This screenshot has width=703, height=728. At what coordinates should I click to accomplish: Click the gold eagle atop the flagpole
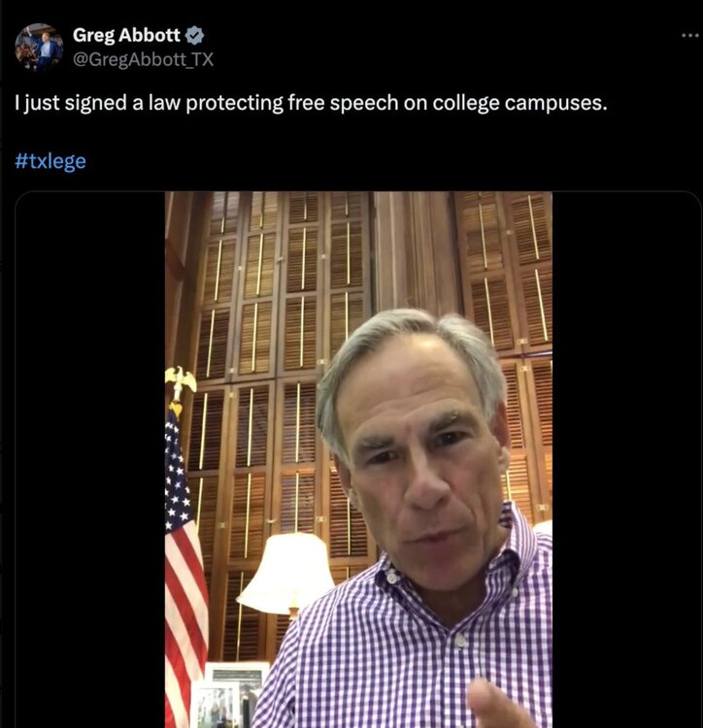[181, 381]
